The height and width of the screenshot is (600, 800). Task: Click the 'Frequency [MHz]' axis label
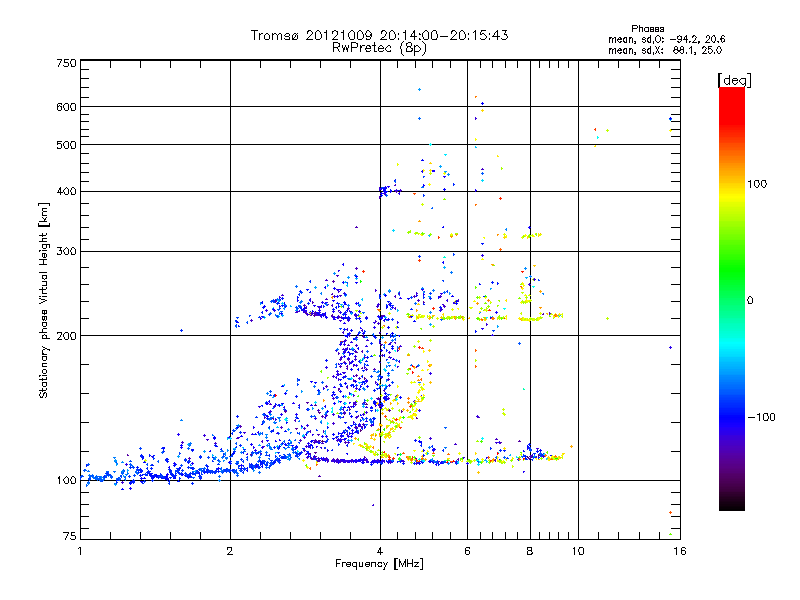pos(379,564)
